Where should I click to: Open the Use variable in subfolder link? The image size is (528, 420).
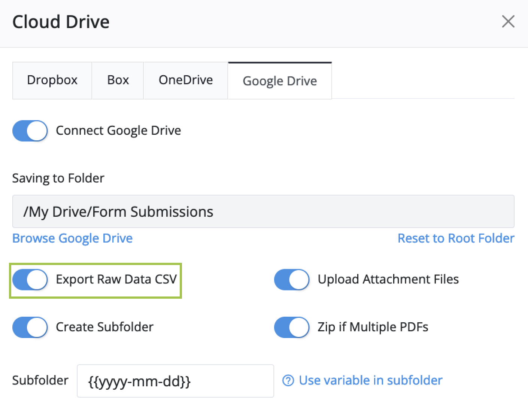tap(370, 381)
